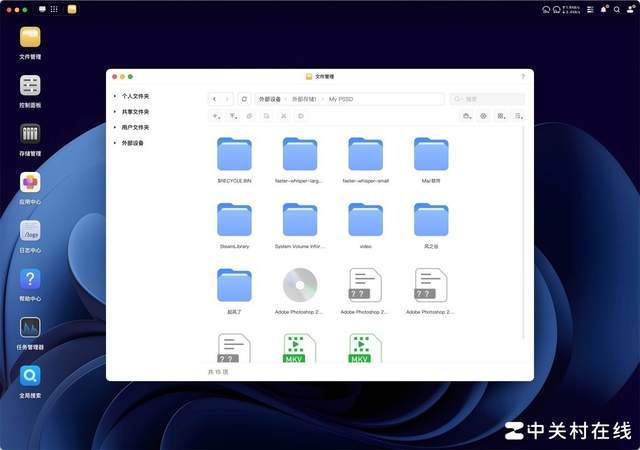The image size is (640, 450).
Task: Open the 日志中心 desktop icon
Action: [x=30, y=231]
